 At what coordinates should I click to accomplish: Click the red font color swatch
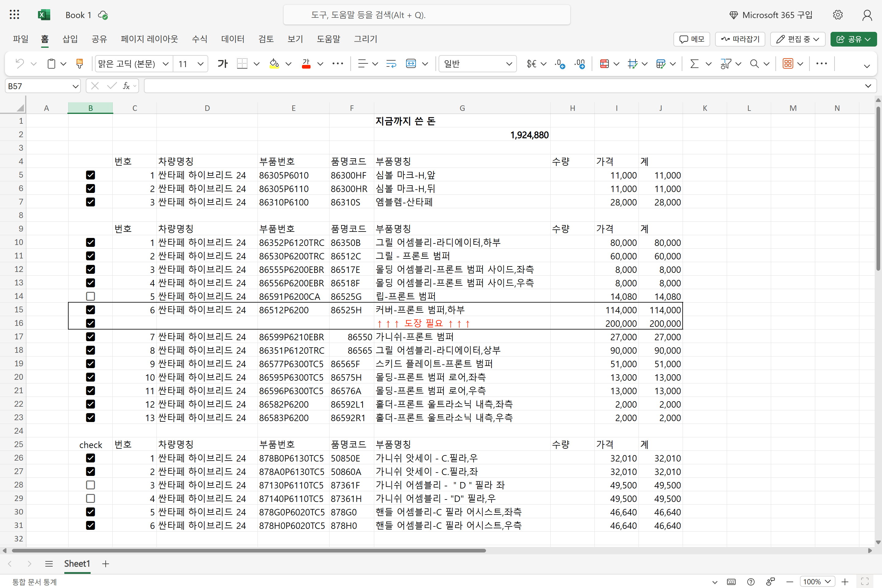point(306,64)
